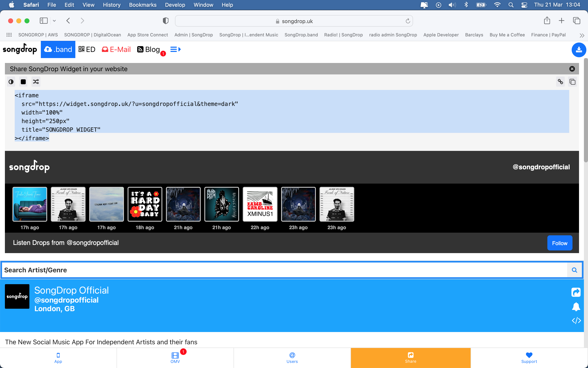Open Admin | SongDrop bookmark

[194, 35]
